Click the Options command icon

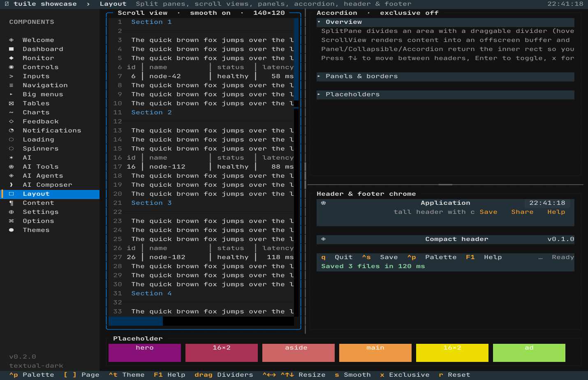point(12,221)
